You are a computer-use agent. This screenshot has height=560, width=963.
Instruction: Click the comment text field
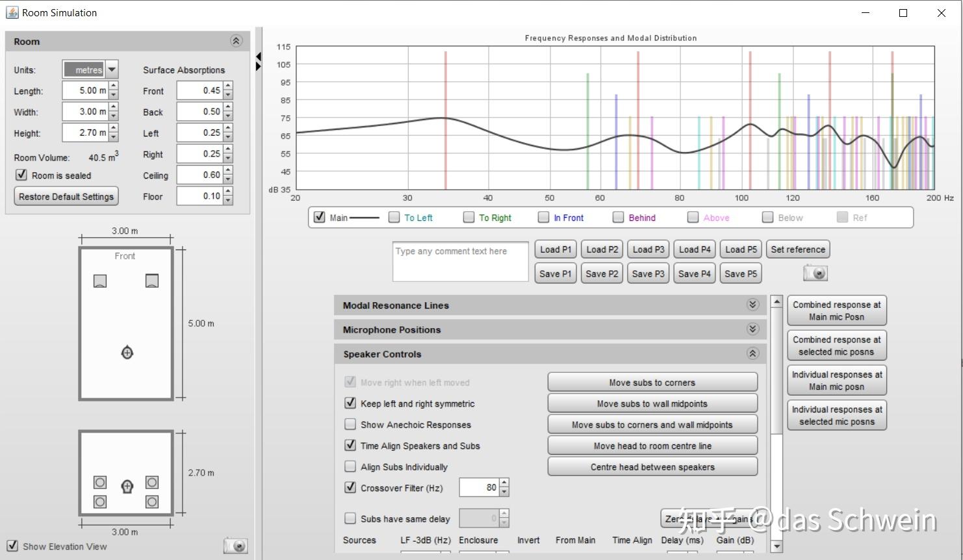click(x=460, y=262)
